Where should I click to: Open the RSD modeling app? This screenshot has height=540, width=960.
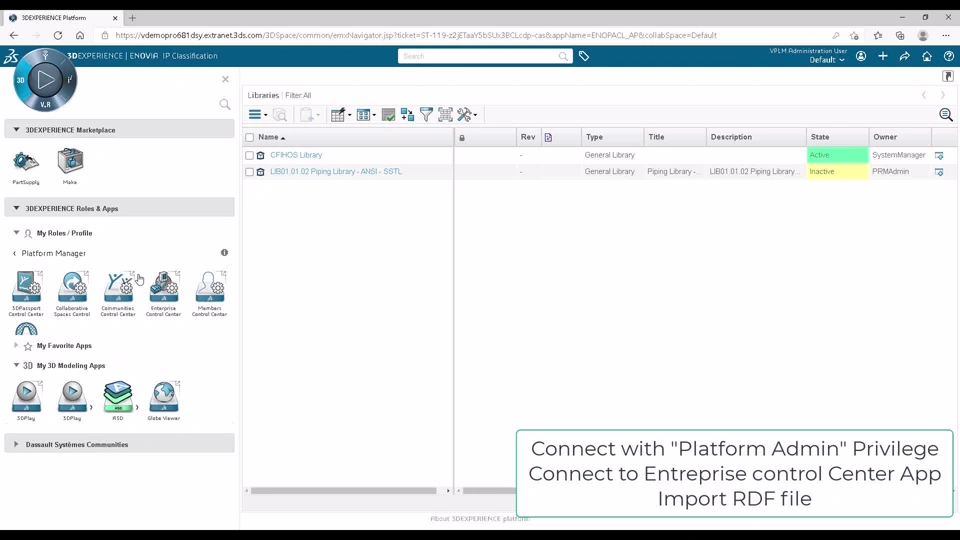[118, 400]
